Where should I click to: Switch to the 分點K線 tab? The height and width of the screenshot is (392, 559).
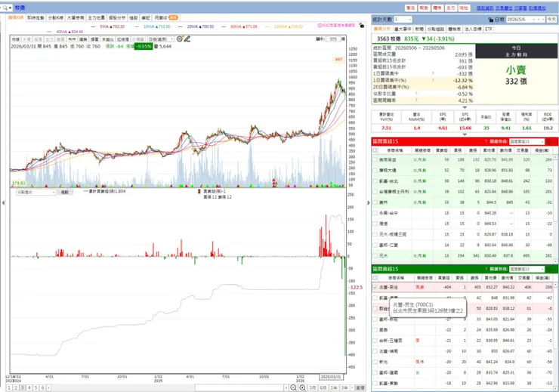[x=56, y=17]
